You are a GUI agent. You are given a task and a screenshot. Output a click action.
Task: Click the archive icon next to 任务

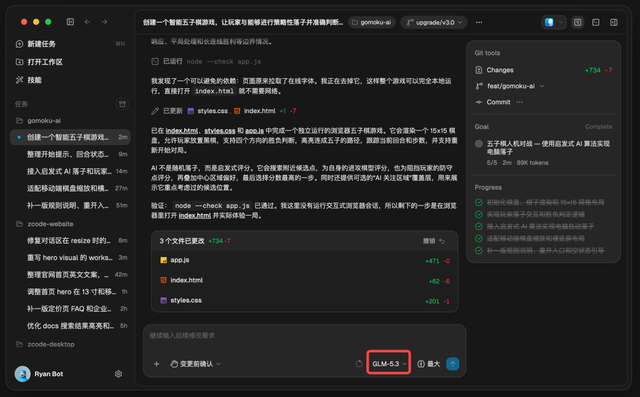tap(122, 104)
